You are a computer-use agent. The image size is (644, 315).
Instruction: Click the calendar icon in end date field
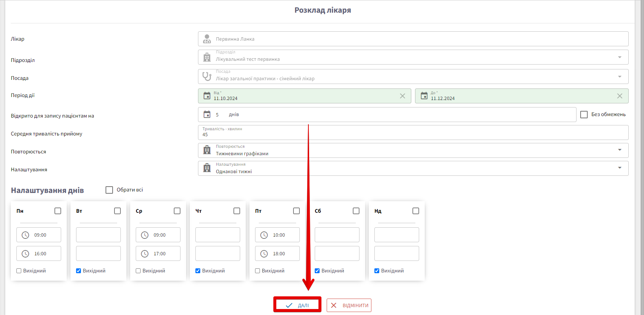click(424, 96)
